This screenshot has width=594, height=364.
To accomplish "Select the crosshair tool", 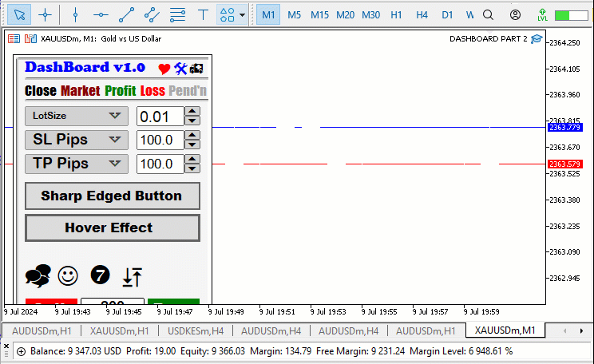I will pyautogui.click(x=45, y=15).
